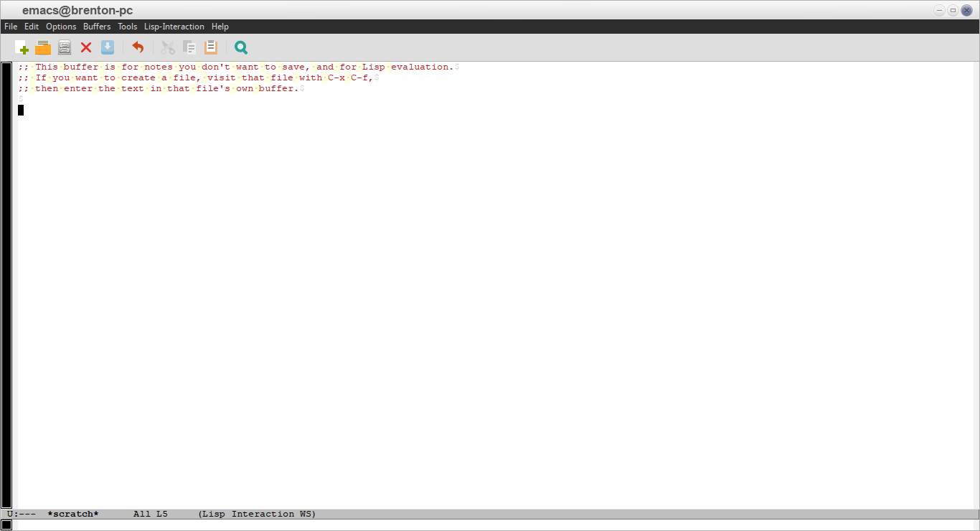Viewport: 980px width, 531px height.
Task: Search with the magnifying glass icon
Action: (241, 48)
